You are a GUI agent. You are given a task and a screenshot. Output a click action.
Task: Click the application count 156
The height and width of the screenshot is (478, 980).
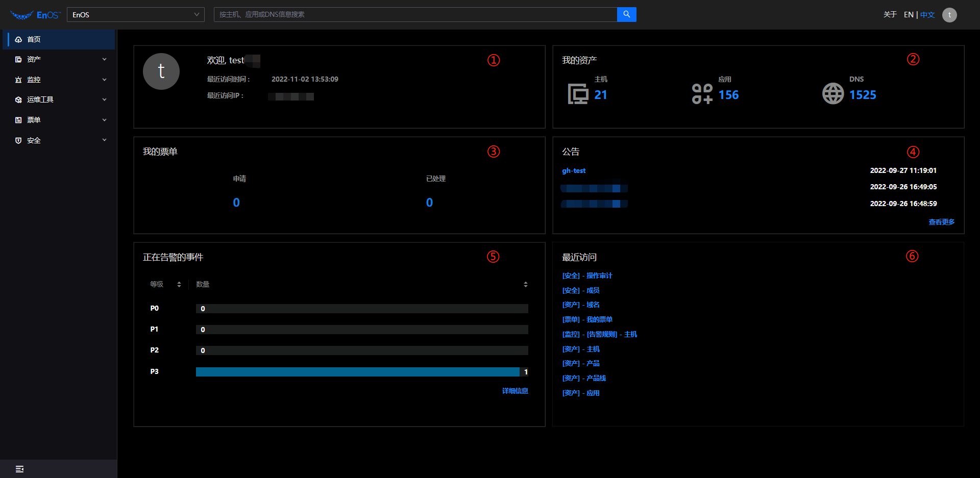point(728,95)
